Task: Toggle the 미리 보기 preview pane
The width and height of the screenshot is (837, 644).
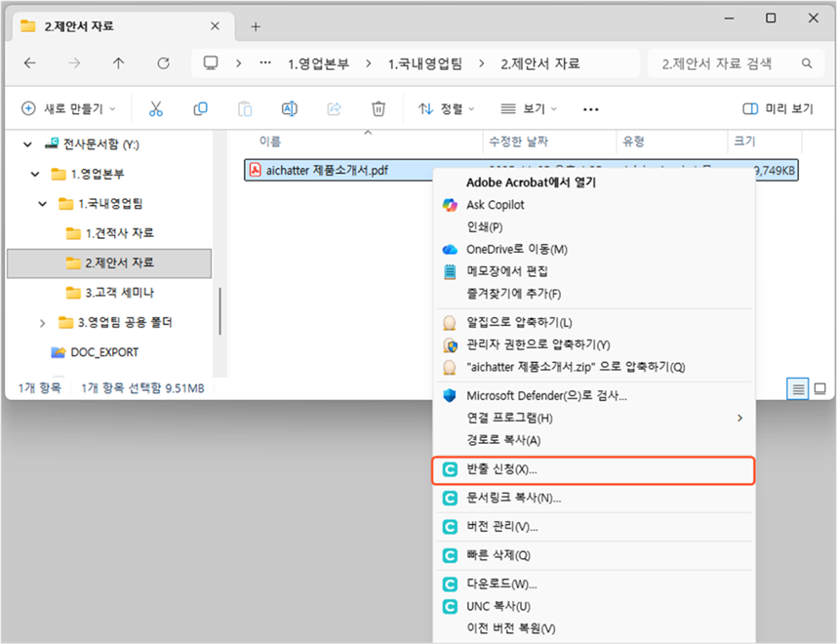Action: pyautogui.click(x=777, y=109)
